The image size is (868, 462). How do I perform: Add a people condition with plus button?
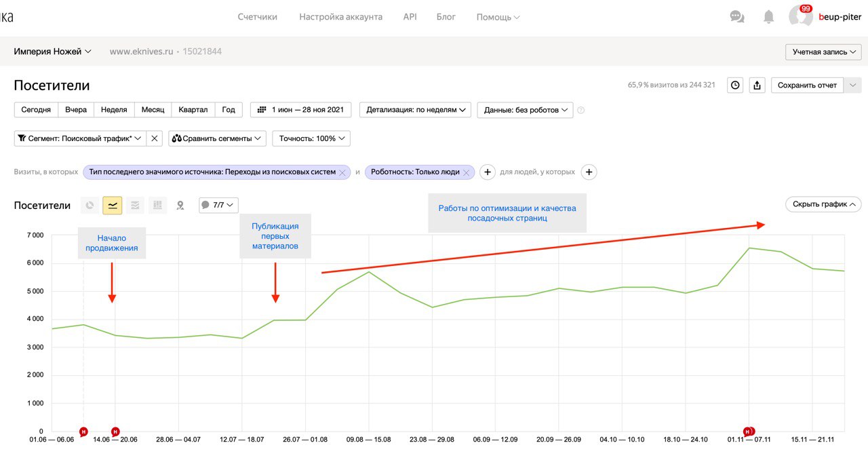point(589,172)
